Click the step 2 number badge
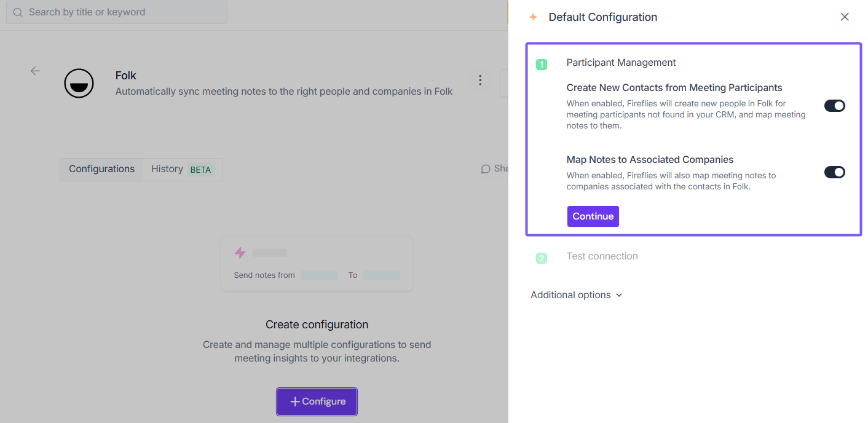This screenshot has height=423, width=868. click(x=542, y=258)
